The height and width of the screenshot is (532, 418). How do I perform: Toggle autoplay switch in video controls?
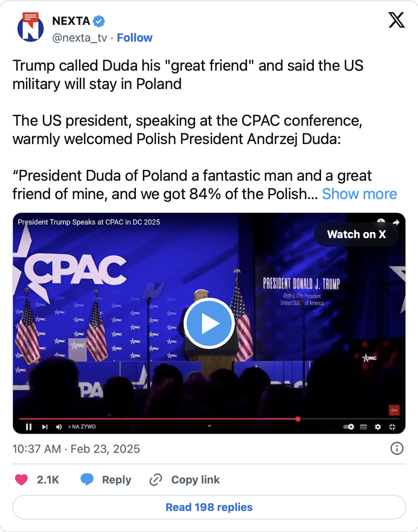349,427
